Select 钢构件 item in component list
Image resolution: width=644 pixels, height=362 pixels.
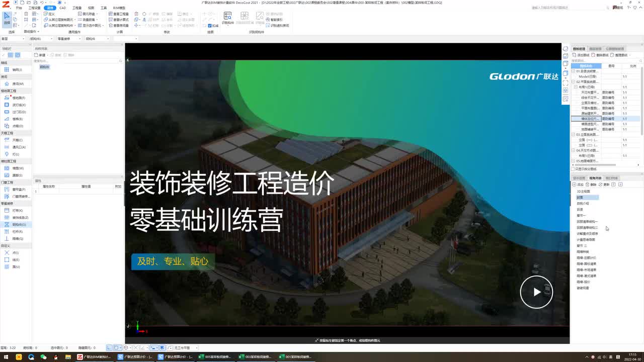[x=44, y=67]
